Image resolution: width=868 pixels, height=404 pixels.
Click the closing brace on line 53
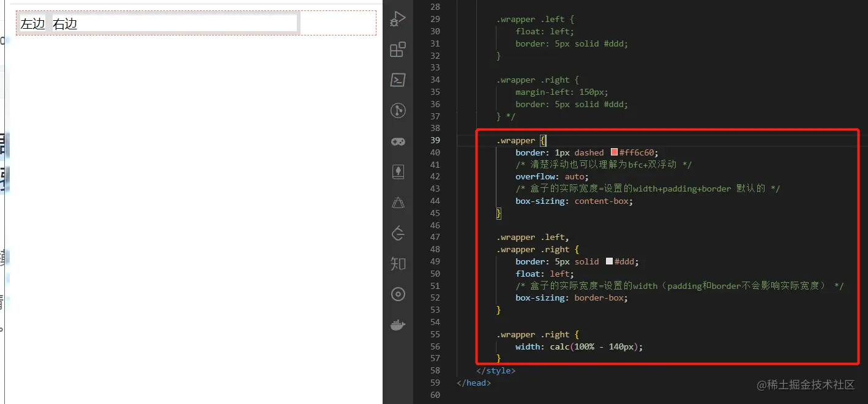[x=499, y=310]
